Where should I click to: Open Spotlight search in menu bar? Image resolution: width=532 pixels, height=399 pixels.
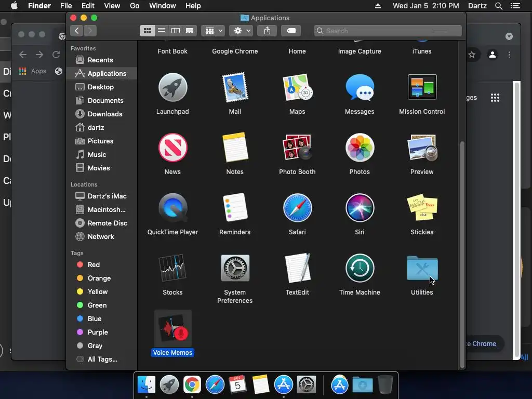(498, 6)
